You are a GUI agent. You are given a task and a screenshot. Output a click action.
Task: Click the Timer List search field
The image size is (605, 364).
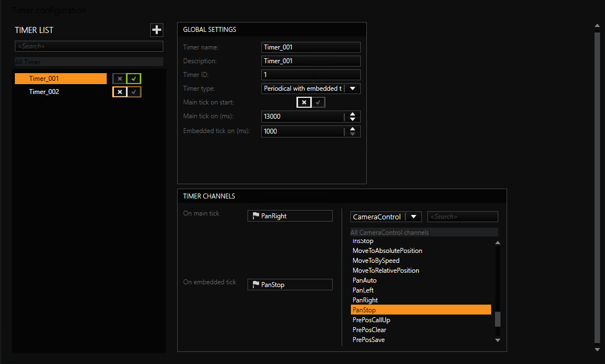point(89,46)
